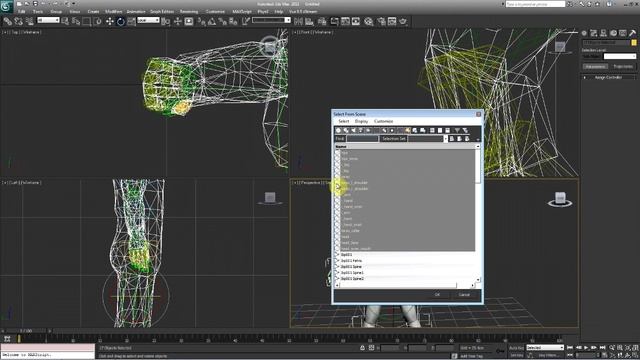Image resolution: width=640 pixels, height=360 pixels.
Task: Expand the Bip001 Spine1 tree node
Action: [338, 273]
